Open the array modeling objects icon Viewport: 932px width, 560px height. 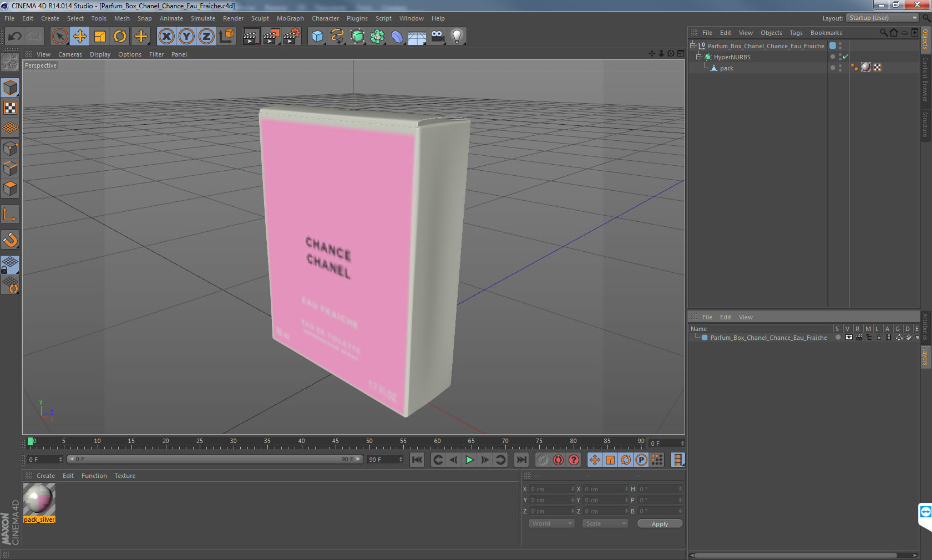click(377, 37)
